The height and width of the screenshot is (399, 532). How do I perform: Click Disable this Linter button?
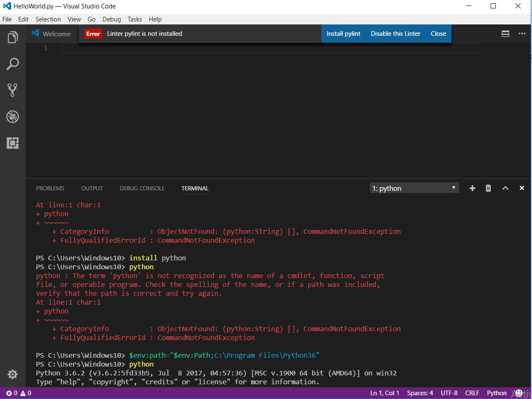click(396, 34)
